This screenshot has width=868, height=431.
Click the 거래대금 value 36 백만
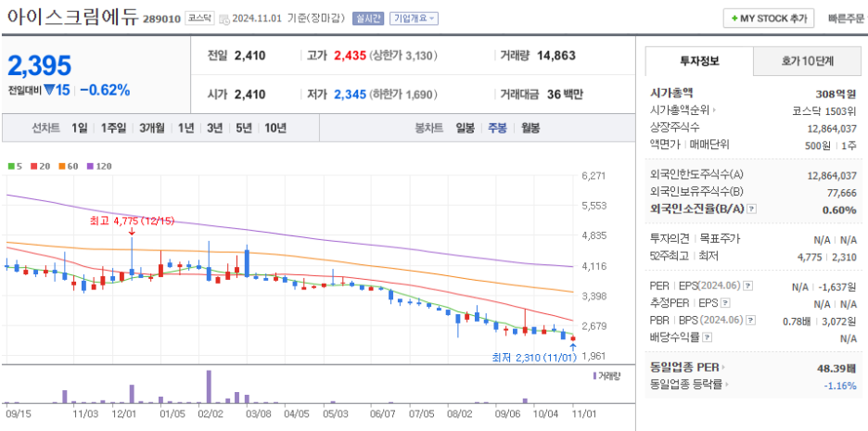tap(565, 95)
